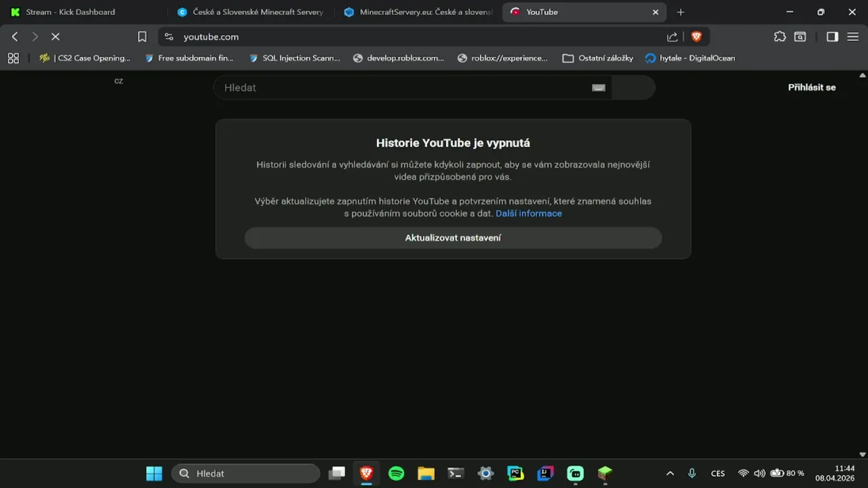This screenshot has width=868, height=488.
Task: Click the Windows taskbar Hledat search box
Action: 245,473
